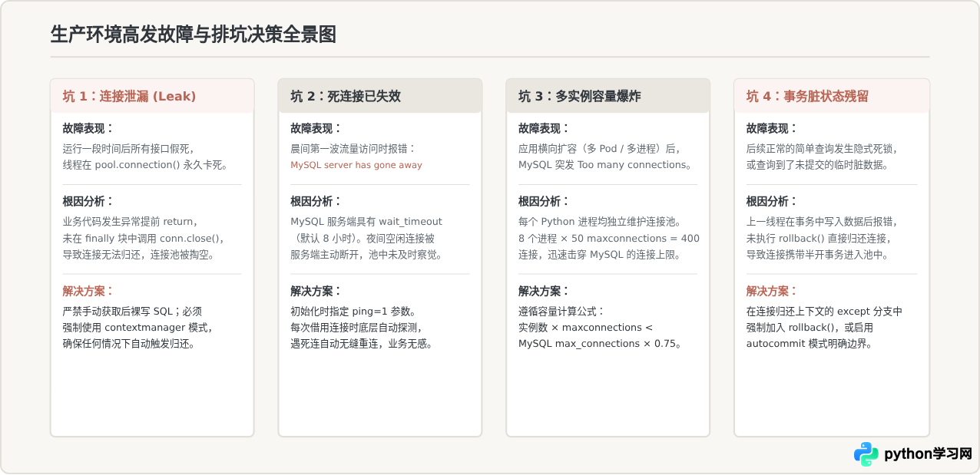Click 解决方案 heading in 坑 3 card
Viewport: 980px width, 475px height.
coord(544,291)
